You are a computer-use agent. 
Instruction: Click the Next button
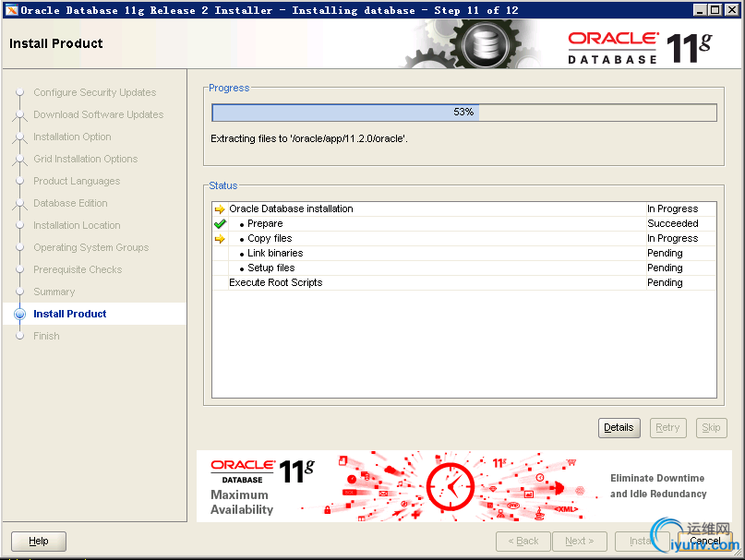tap(580, 541)
